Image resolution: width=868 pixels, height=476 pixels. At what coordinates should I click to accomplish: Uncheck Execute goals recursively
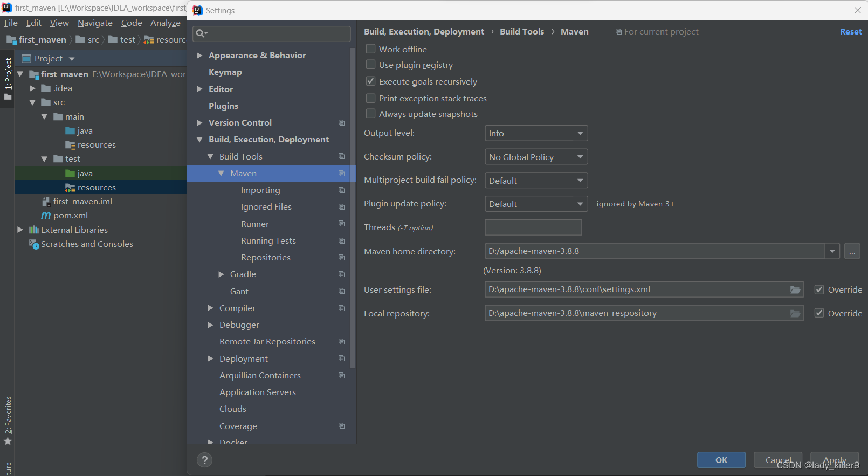tap(370, 81)
